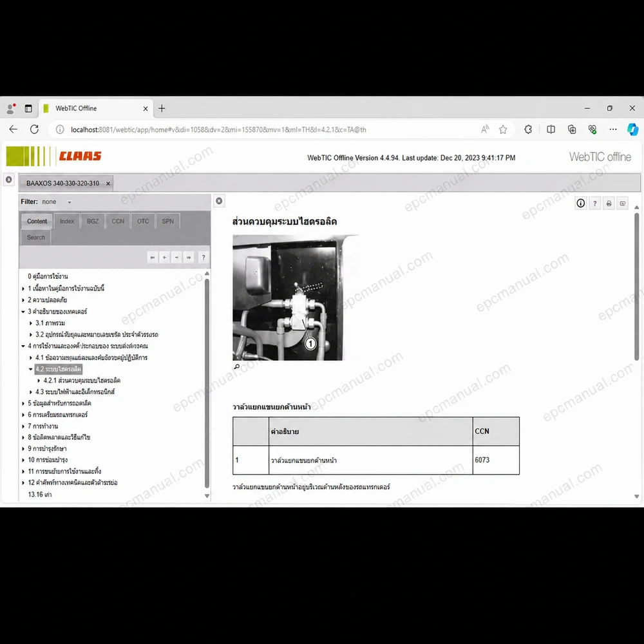The width and height of the screenshot is (644, 644).
Task: Open content help question mark icon
Action: pos(594,204)
